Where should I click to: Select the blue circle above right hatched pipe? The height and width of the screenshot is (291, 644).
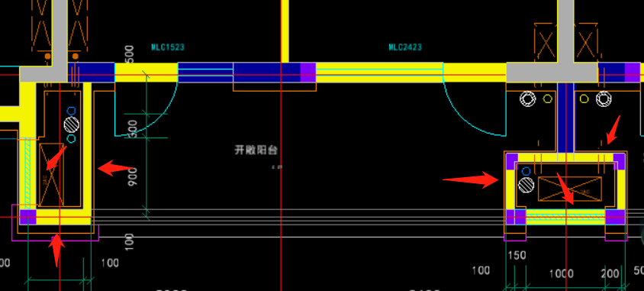click(x=526, y=171)
